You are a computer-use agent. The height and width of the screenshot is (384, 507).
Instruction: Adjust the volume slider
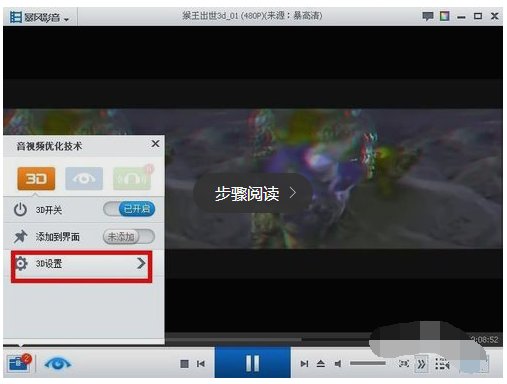[x=368, y=363]
